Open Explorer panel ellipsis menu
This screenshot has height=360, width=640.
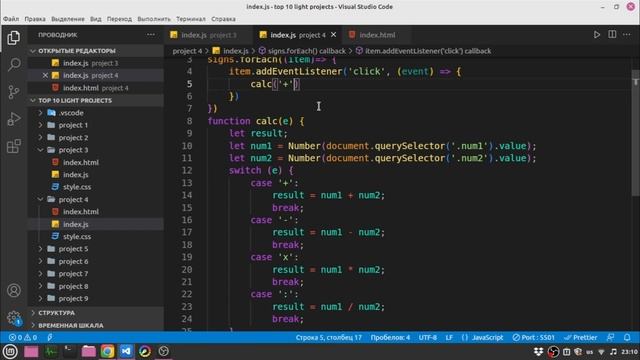point(151,35)
